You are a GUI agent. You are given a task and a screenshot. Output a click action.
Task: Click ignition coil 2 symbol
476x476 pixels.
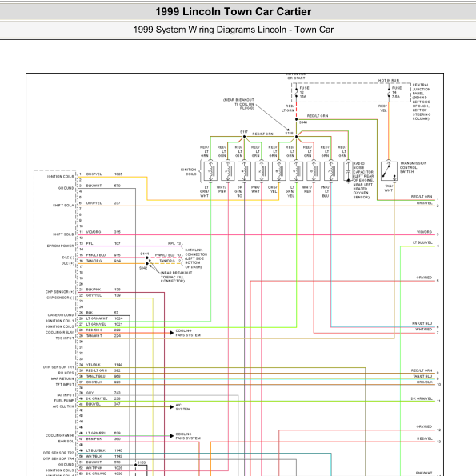tap(262, 171)
